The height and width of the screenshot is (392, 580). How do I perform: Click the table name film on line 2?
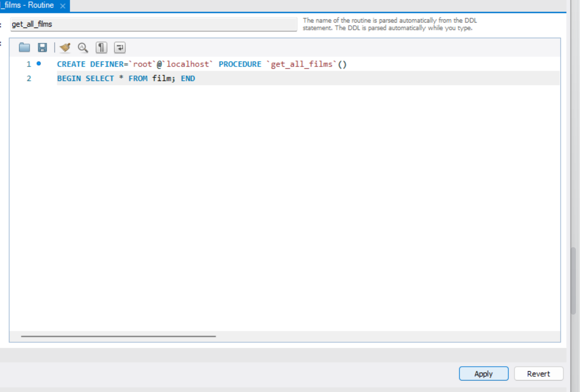162,79
